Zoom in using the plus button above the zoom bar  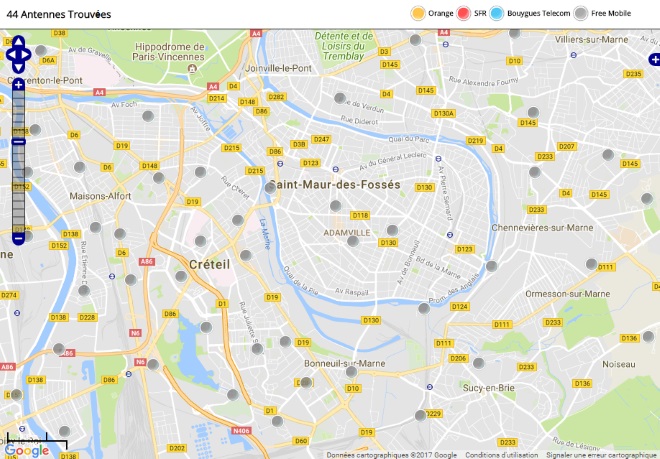[18, 85]
